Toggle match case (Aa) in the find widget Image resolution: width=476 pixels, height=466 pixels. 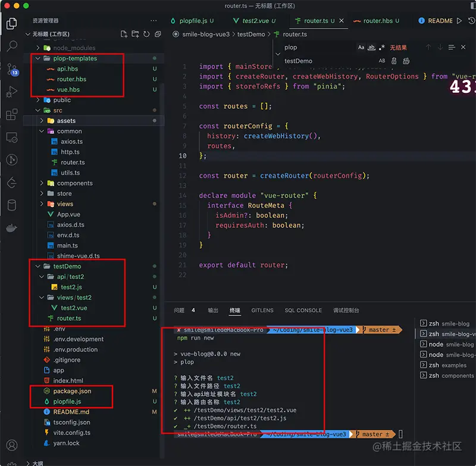pyautogui.click(x=361, y=47)
